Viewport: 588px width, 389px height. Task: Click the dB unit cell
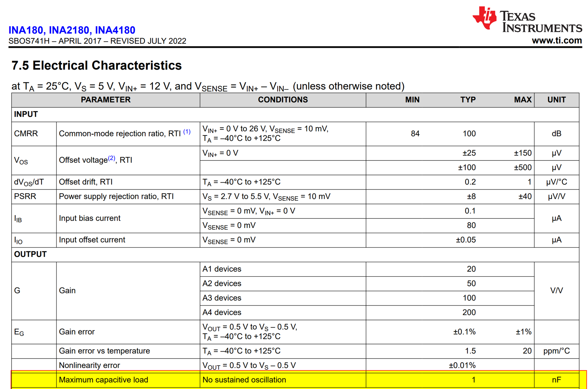tap(556, 134)
